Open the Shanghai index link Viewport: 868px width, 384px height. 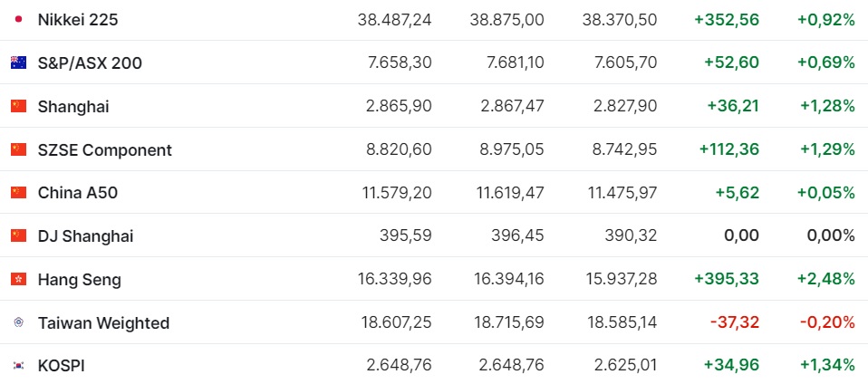(x=73, y=107)
